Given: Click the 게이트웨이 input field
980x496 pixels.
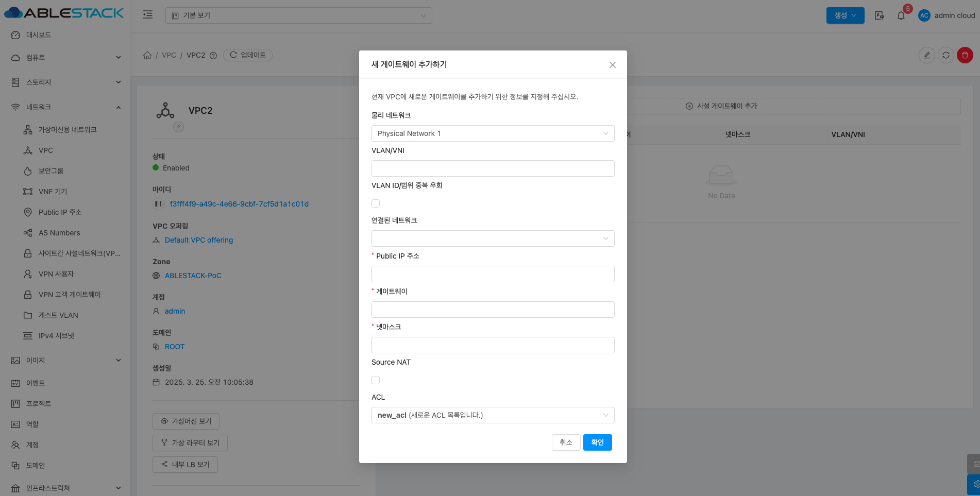Looking at the screenshot, I should 493,310.
